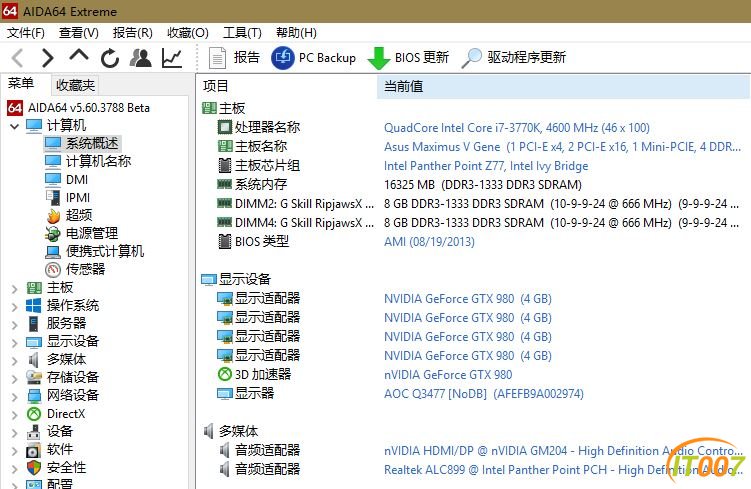The width and height of the screenshot is (751, 489).
Task: Open the 工具(T) menu
Action: (x=242, y=33)
